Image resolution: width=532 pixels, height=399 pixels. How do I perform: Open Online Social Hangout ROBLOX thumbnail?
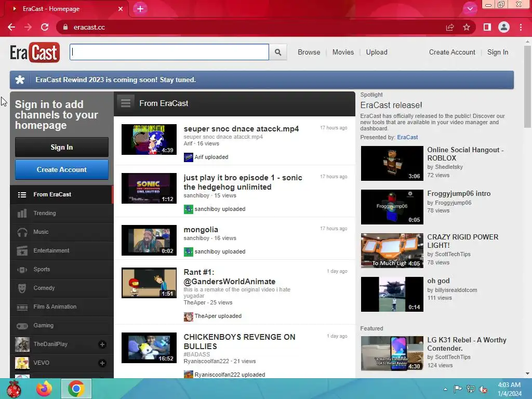click(392, 164)
